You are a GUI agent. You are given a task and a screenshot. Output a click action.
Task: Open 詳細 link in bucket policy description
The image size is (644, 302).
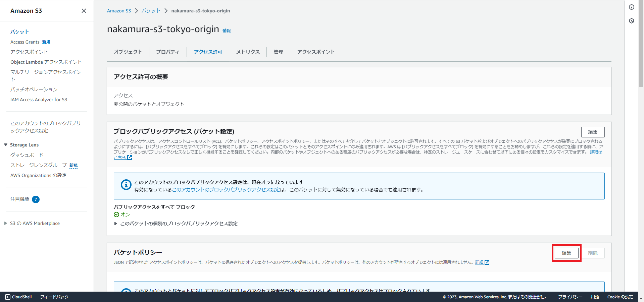pyautogui.click(x=479, y=262)
